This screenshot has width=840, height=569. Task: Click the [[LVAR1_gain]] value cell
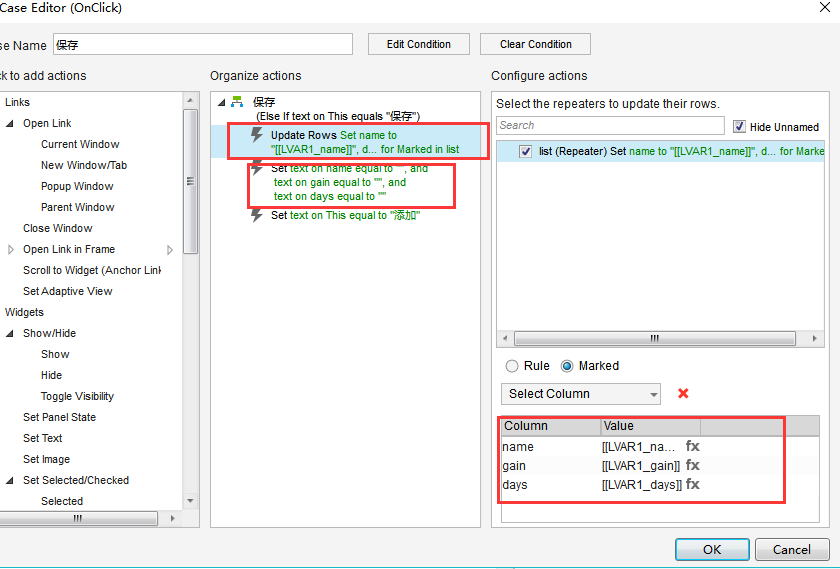(x=641, y=466)
